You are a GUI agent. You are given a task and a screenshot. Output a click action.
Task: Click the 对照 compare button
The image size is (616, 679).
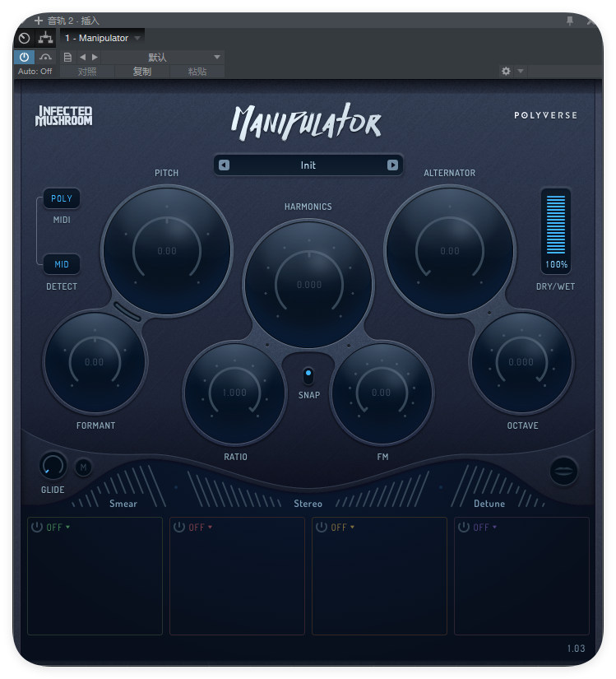pyautogui.click(x=87, y=72)
